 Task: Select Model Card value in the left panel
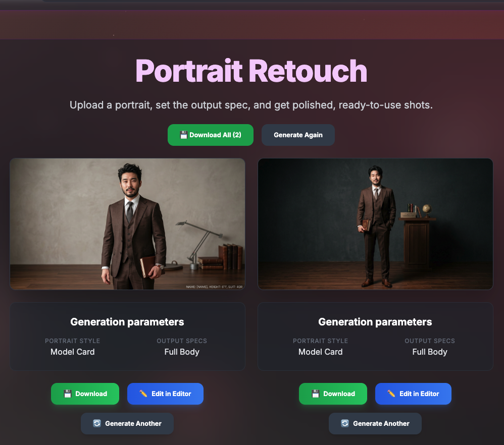[73, 352]
